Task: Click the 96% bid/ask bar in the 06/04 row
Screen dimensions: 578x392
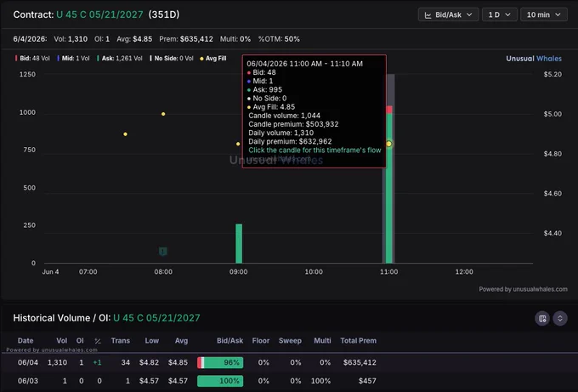Action: 220,362
